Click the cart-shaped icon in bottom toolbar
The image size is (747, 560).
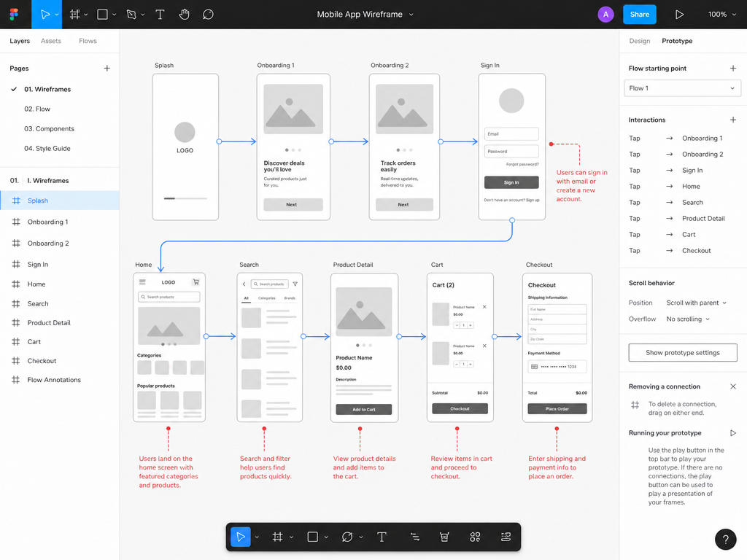coord(444,537)
